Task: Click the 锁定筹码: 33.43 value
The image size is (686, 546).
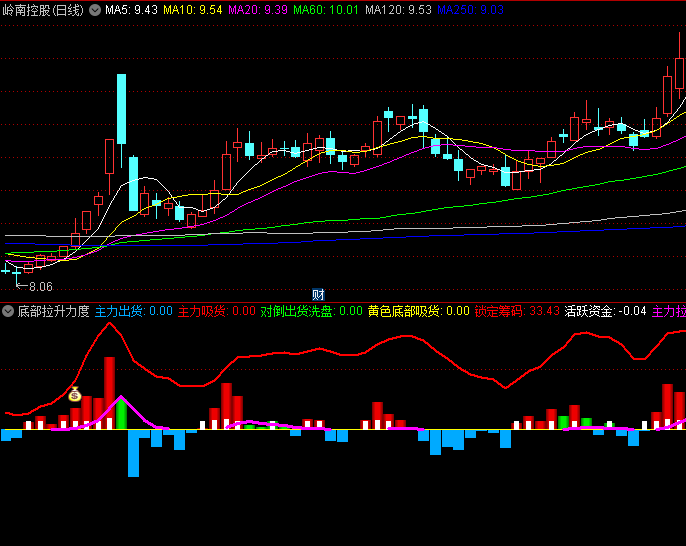Action: [517, 312]
